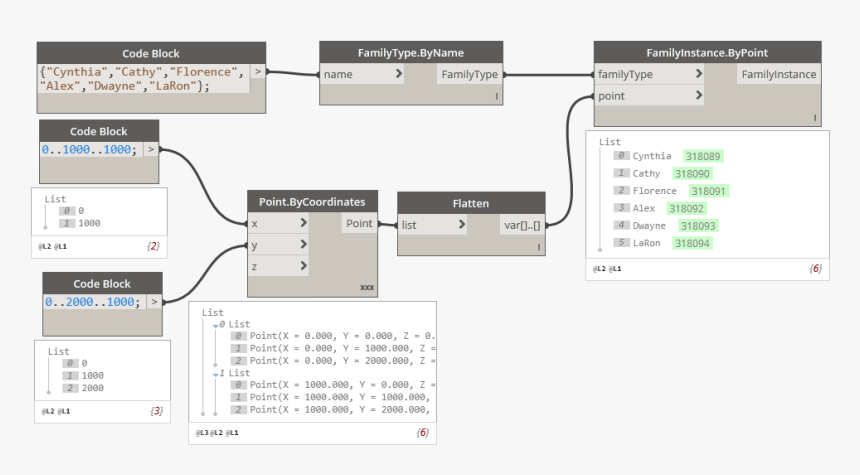Click the y input chevron on Point.ByCoordinates
This screenshot has height=475, width=860.
click(x=303, y=245)
